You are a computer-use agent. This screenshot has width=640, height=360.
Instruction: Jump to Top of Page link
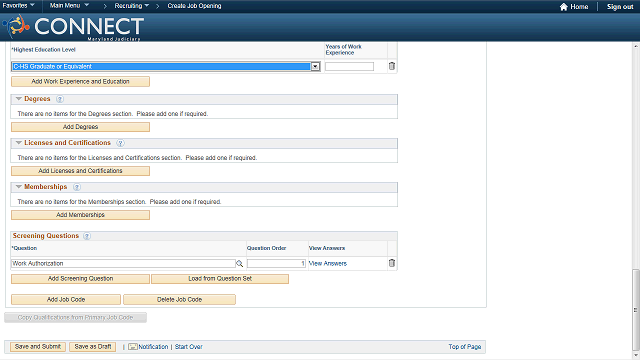click(x=465, y=347)
